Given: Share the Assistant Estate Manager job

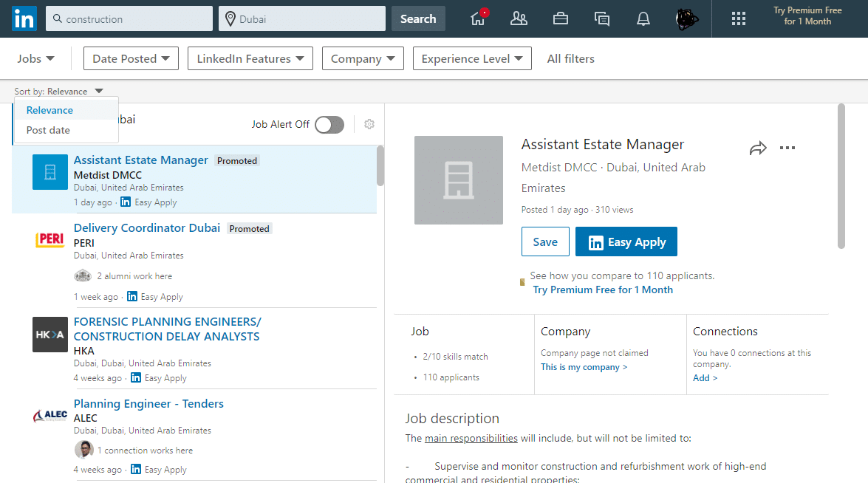Looking at the screenshot, I should [758, 148].
